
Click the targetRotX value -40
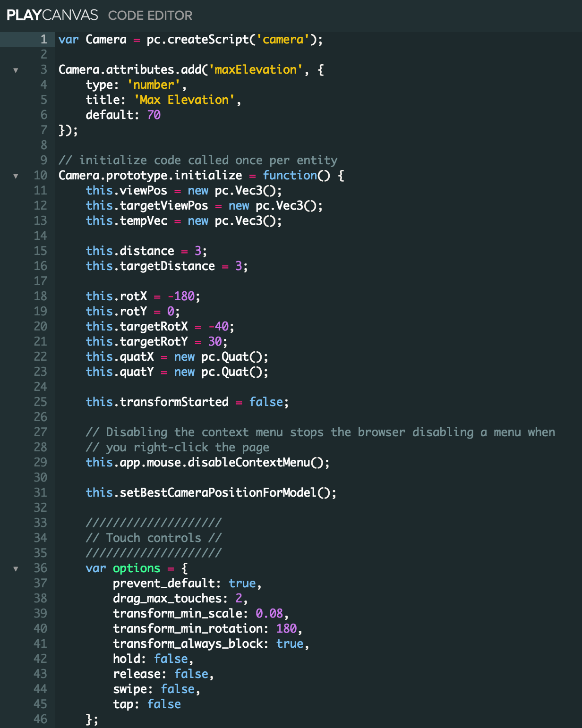click(x=218, y=326)
